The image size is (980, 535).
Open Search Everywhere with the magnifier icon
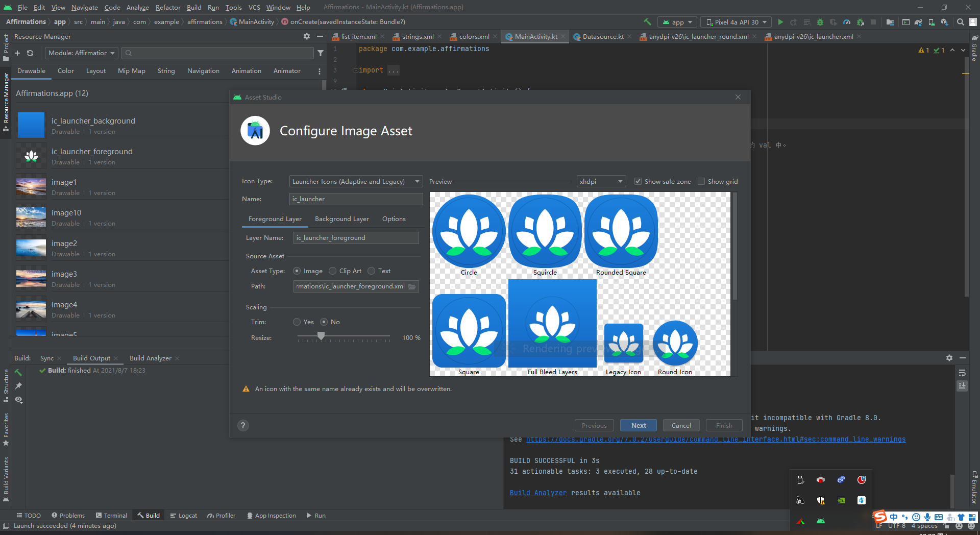960,22
